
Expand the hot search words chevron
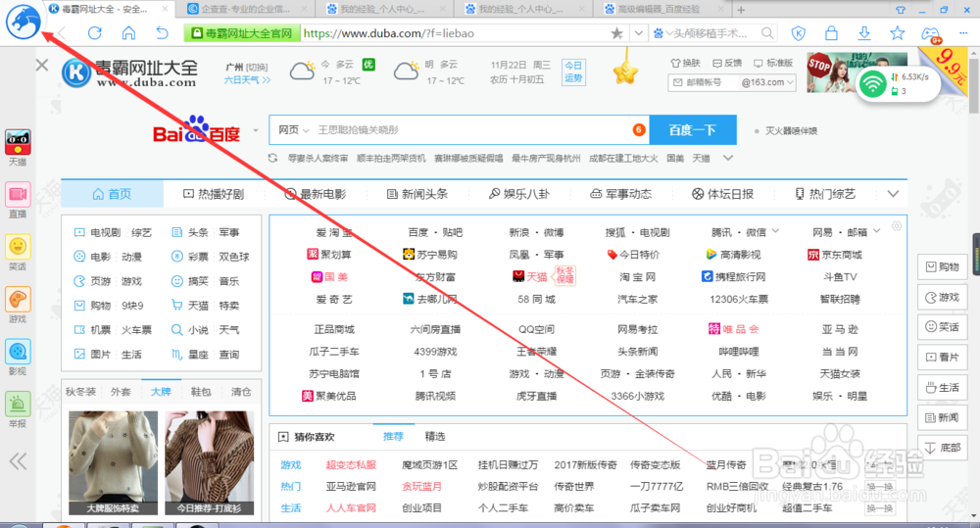pyautogui.click(x=727, y=158)
